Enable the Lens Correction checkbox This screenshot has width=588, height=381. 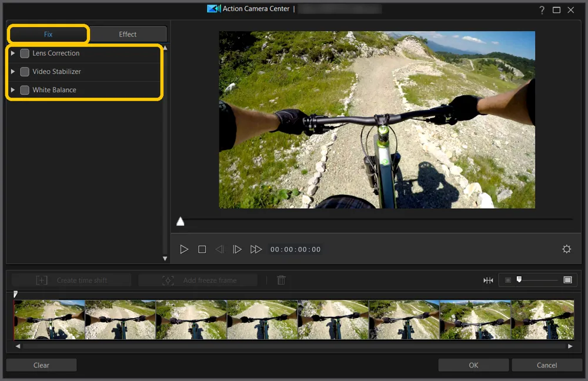point(24,54)
